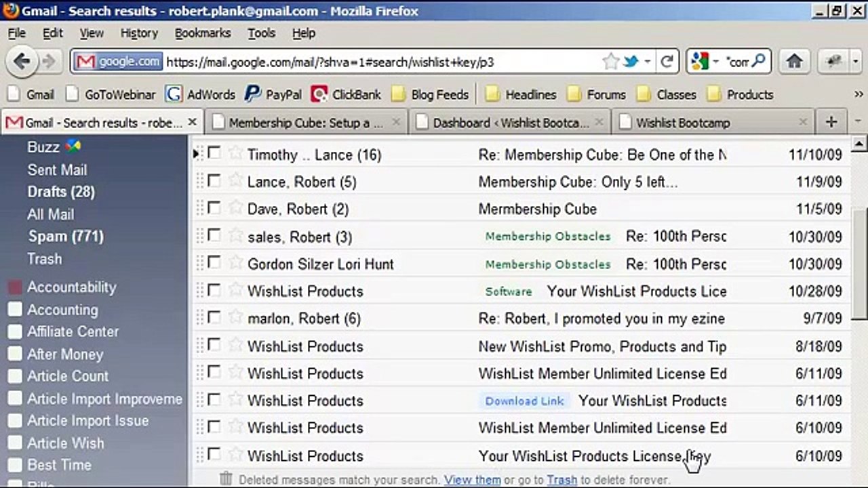Open the Headlines bookmark folder
The image size is (868, 488).
coord(520,95)
